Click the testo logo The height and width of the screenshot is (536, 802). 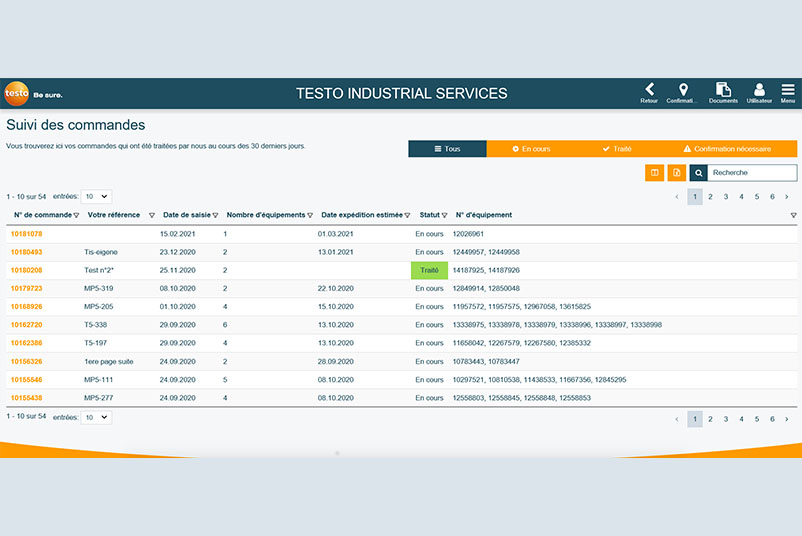click(x=16, y=94)
